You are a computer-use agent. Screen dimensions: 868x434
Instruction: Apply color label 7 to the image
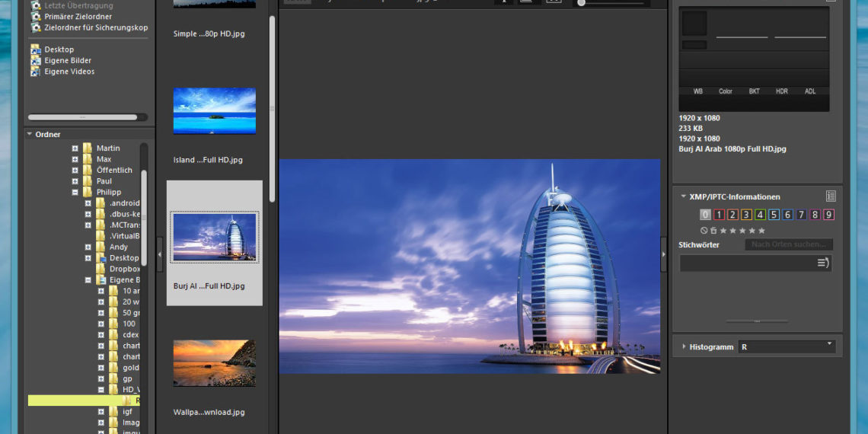[801, 215]
